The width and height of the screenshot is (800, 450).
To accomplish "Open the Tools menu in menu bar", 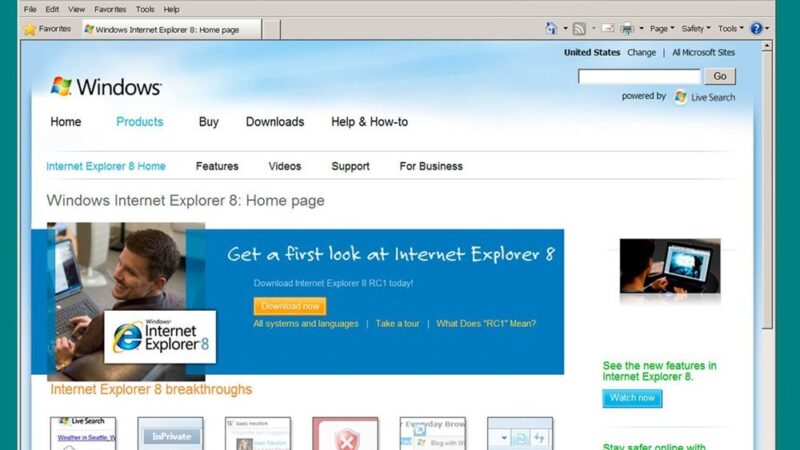I will tap(145, 9).
